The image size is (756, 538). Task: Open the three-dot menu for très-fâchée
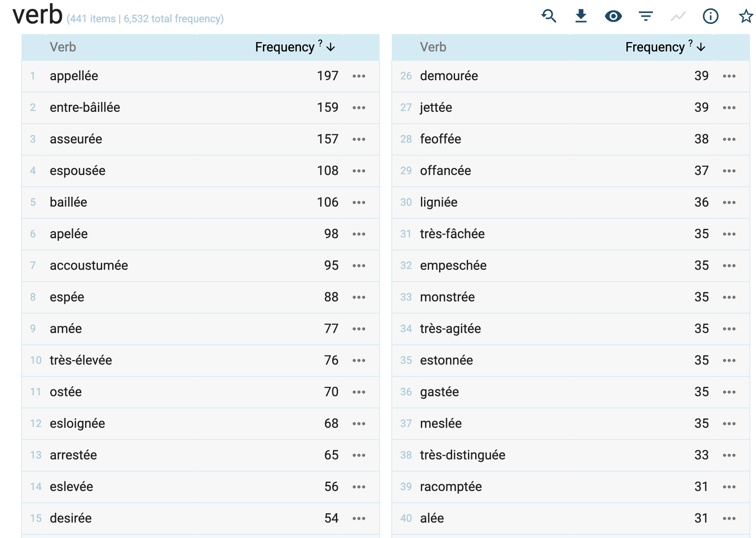pyautogui.click(x=729, y=234)
